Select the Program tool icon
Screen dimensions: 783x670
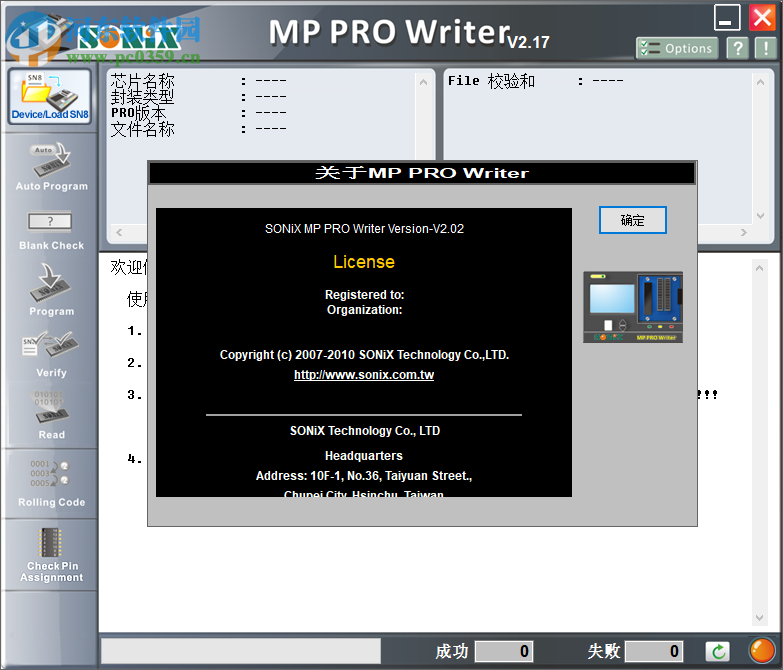click(51, 290)
